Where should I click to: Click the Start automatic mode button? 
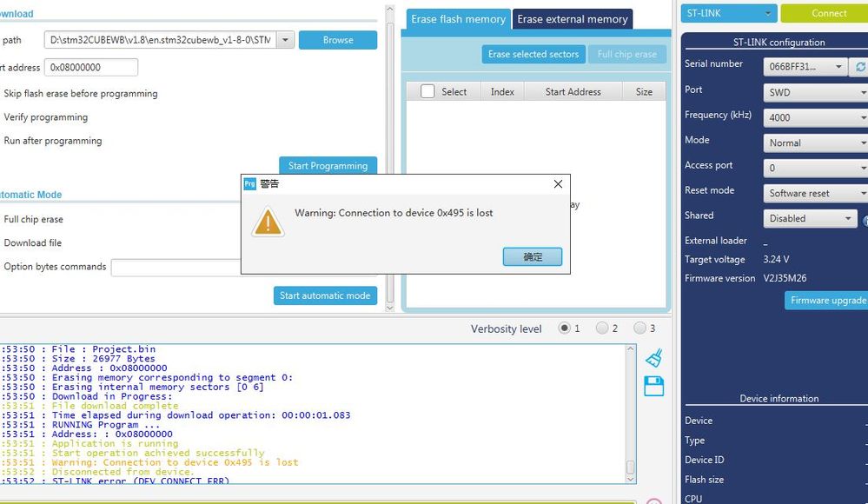click(x=325, y=295)
